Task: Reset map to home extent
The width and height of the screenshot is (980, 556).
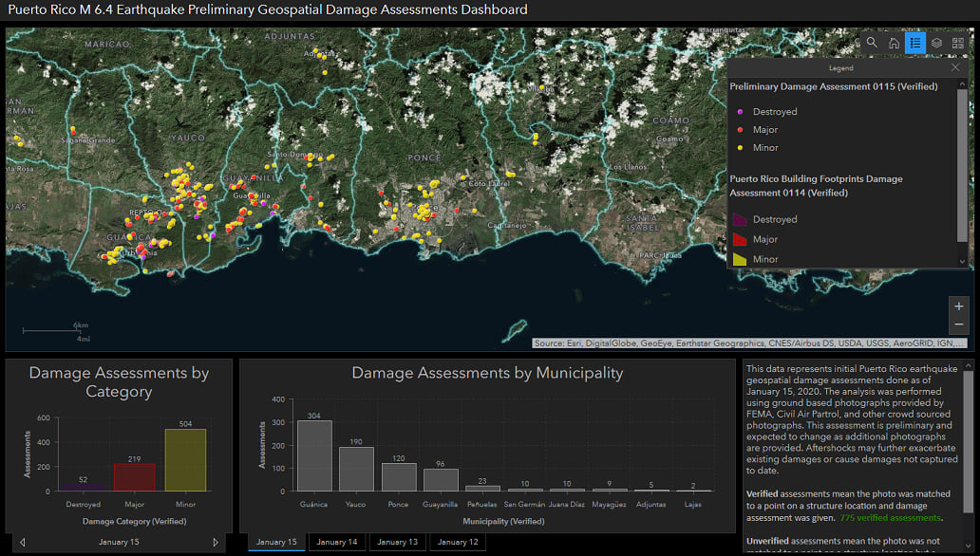Action: point(894,43)
